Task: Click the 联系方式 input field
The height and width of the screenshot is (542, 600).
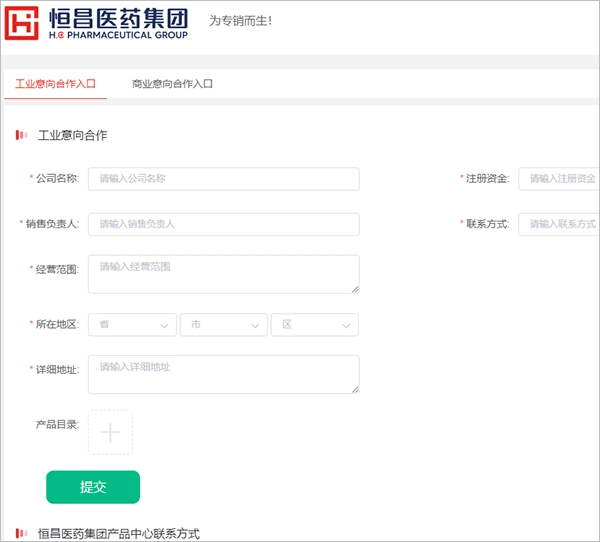Action: [559, 224]
